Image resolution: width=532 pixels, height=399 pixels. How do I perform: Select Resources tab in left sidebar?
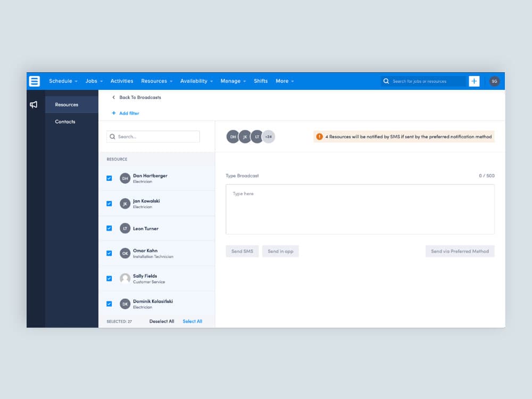point(72,104)
